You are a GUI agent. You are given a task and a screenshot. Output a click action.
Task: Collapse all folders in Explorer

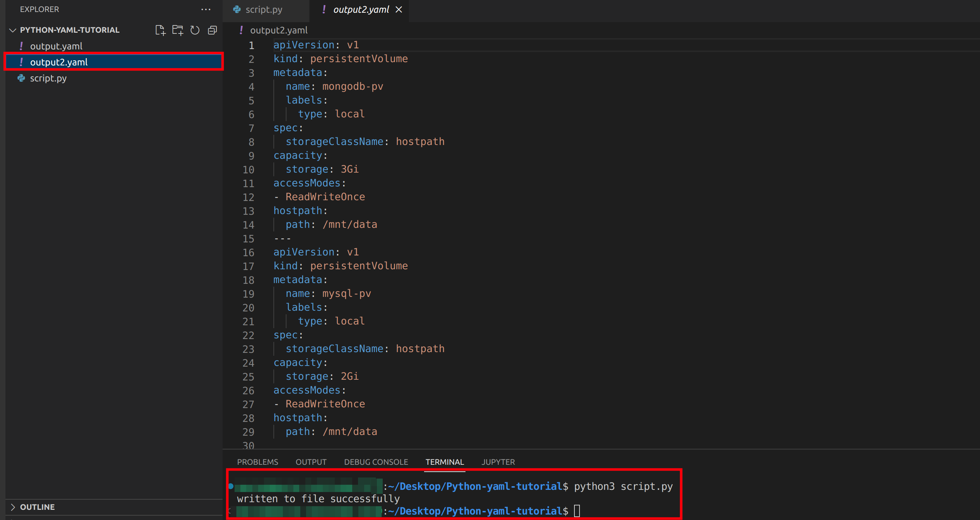[212, 30]
